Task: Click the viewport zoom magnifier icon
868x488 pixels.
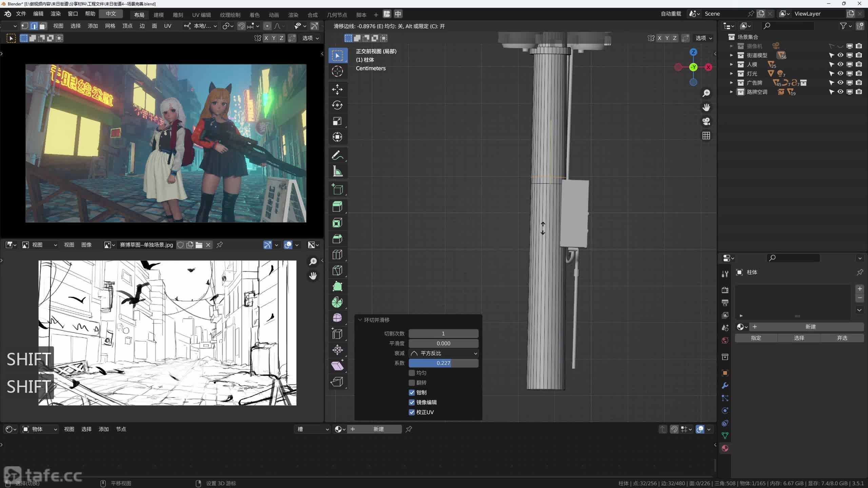Action: [706, 93]
